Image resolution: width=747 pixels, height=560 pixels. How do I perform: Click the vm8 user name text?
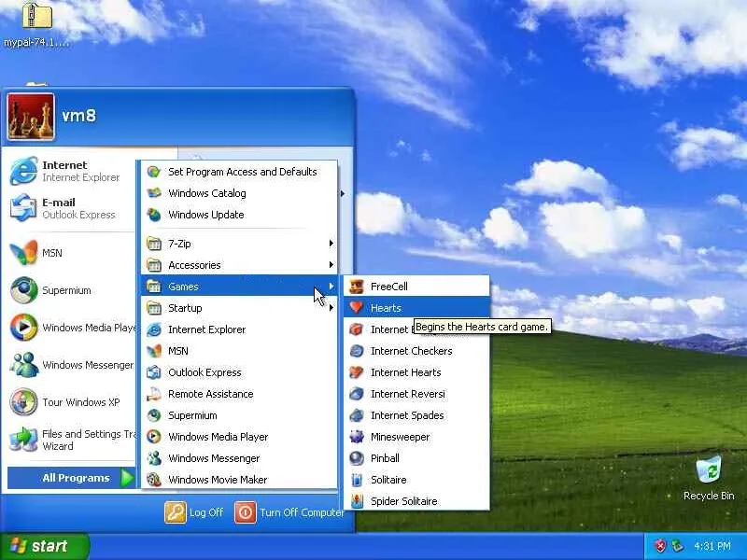tap(79, 116)
